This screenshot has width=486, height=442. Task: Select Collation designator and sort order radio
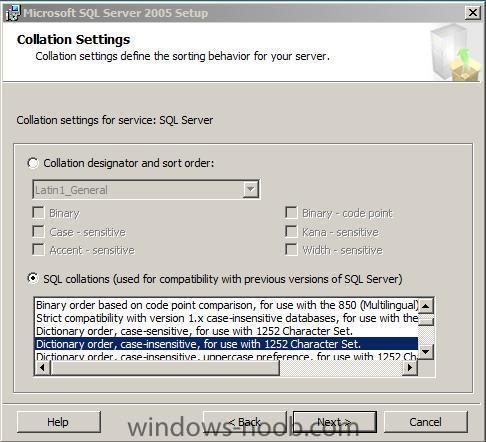(x=33, y=163)
